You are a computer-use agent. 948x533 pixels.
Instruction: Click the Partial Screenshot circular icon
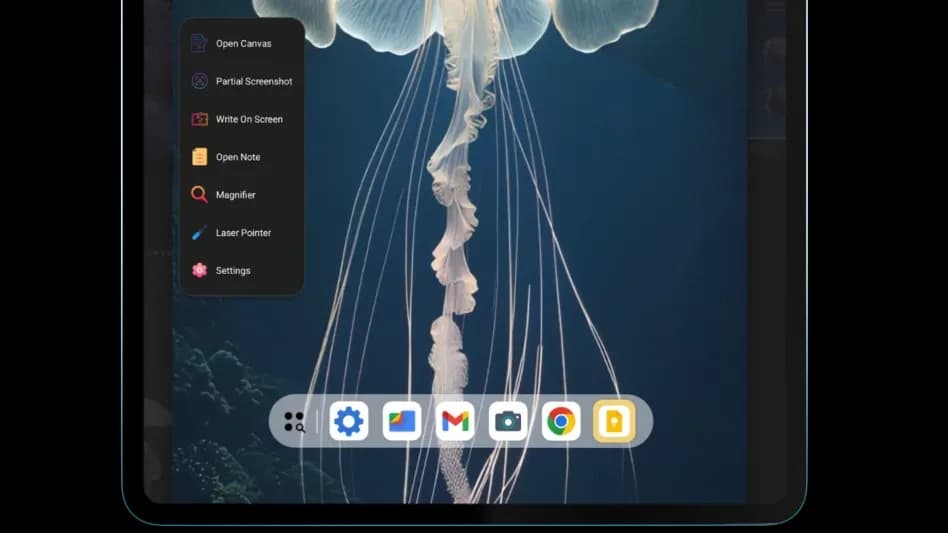tap(199, 81)
